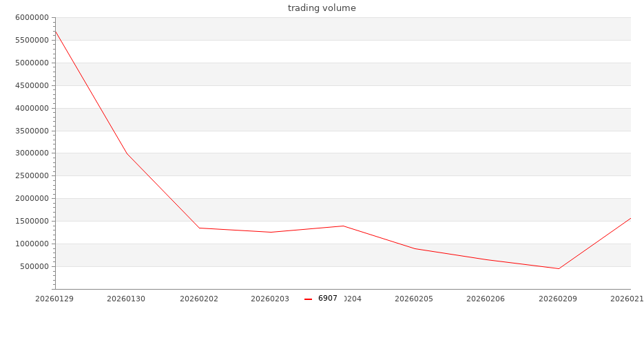Click the 6000000 y-axis label
Screen dimensions: 644x344
(x=32, y=18)
